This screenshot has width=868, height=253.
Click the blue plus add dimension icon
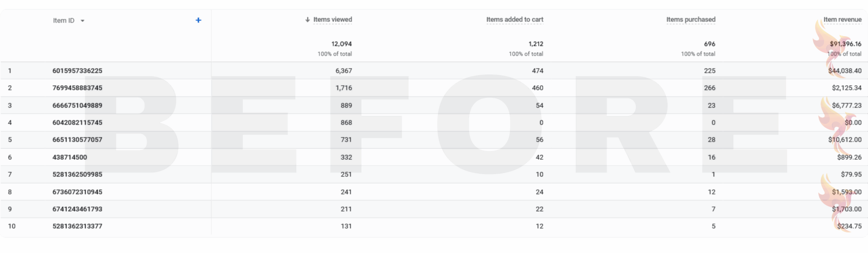[198, 20]
